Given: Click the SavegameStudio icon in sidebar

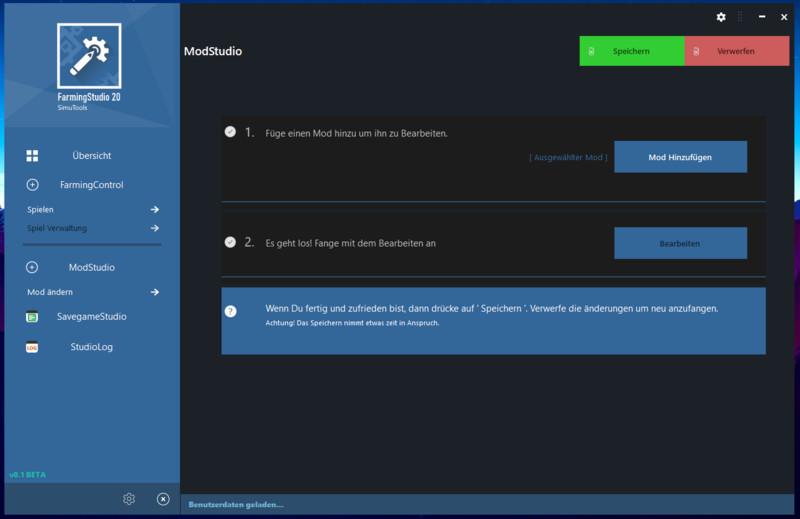Looking at the screenshot, I should 32,317.
